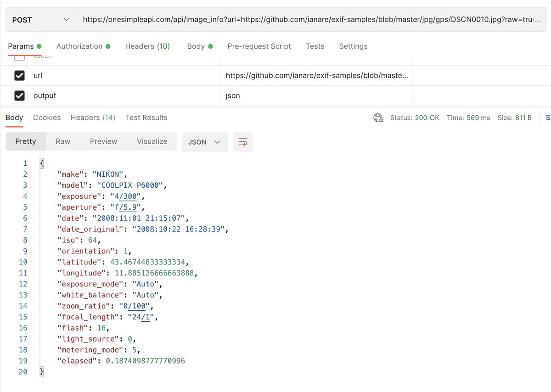
Task: Click the "4/300" exposure value
Action: (126, 196)
